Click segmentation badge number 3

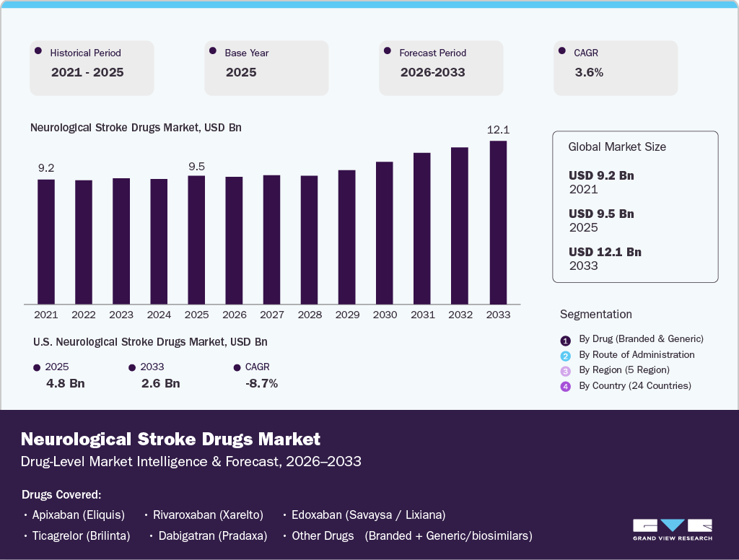(566, 371)
